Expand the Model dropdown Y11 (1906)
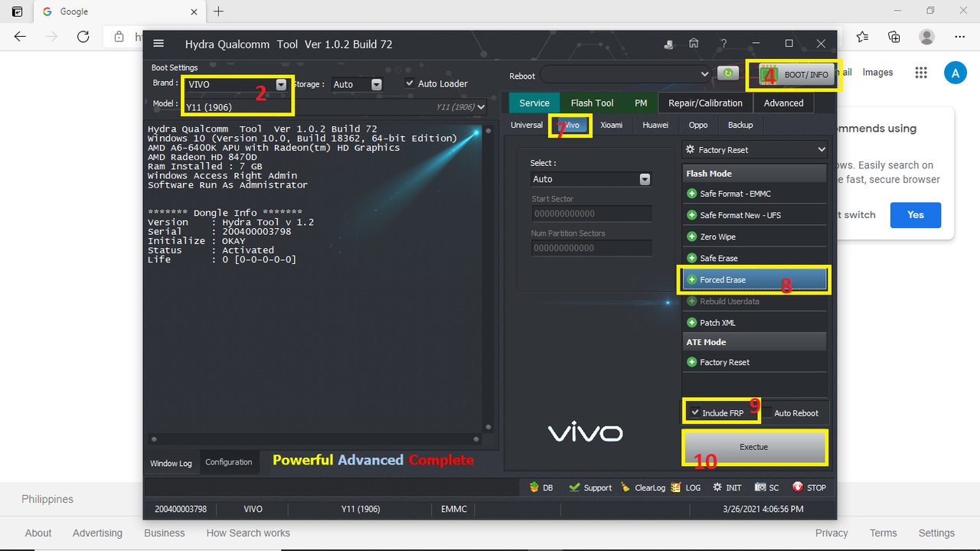This screenshot has height=551, width=980. [481, 106]
